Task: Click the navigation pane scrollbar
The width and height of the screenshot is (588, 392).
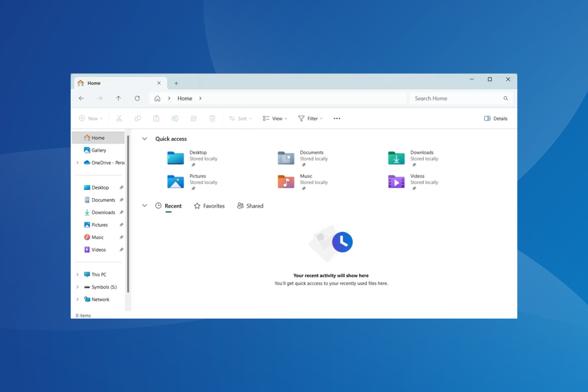Action: coord(128,214)
